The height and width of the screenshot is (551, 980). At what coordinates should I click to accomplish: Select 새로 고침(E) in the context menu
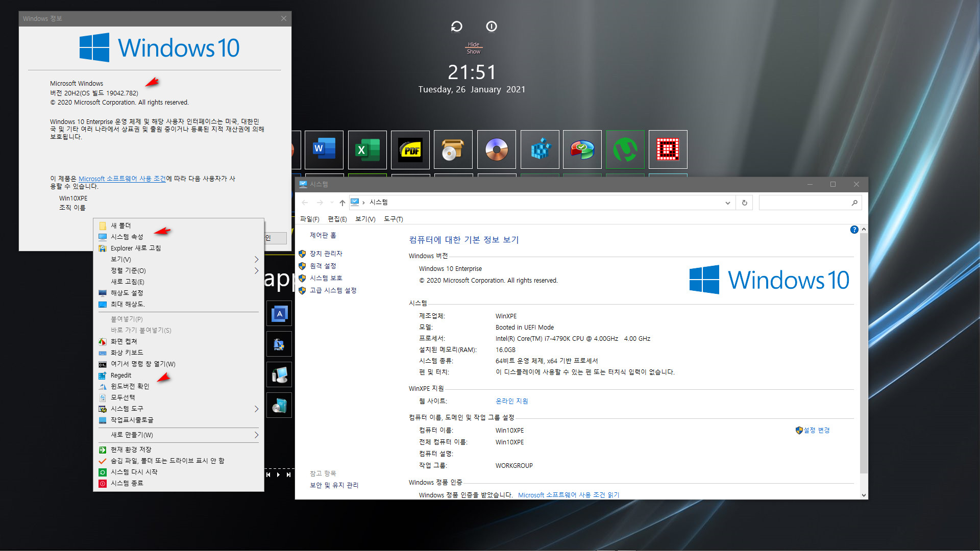pyautogui.click(x=178, y=282)
